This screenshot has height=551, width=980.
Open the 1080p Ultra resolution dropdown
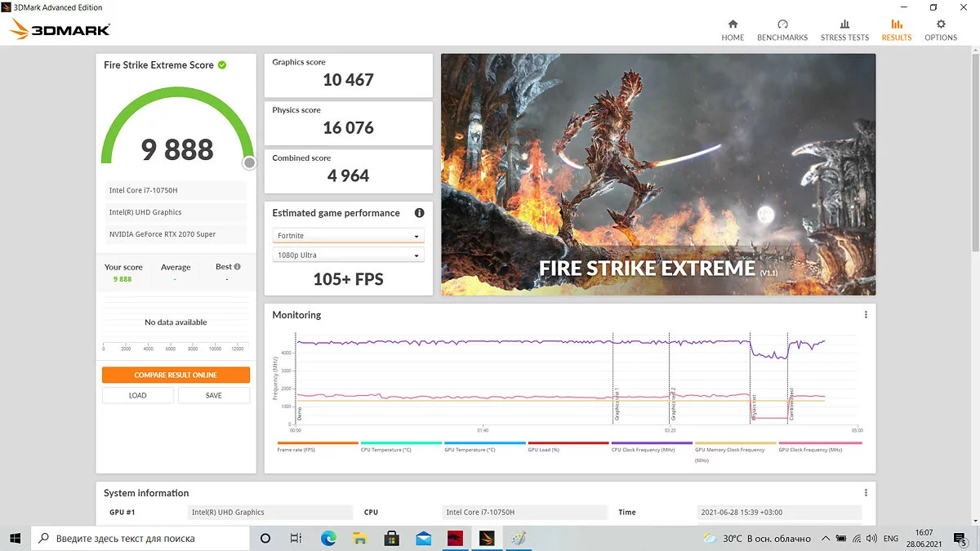tap(348, 256)
